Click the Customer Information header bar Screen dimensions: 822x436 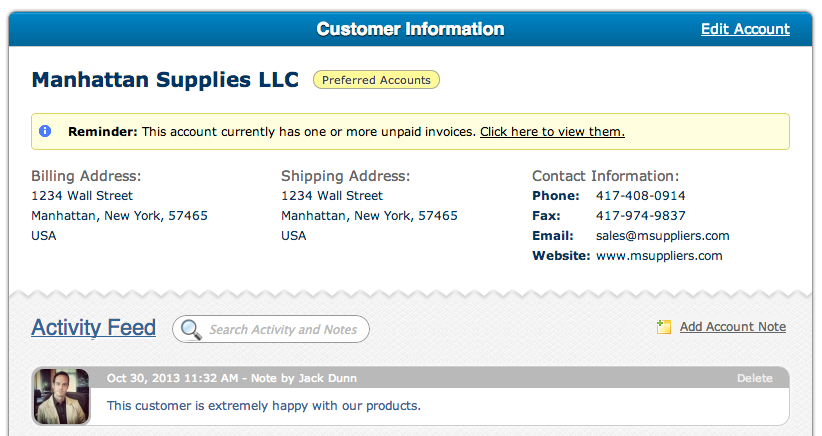[x=410, y=29]
